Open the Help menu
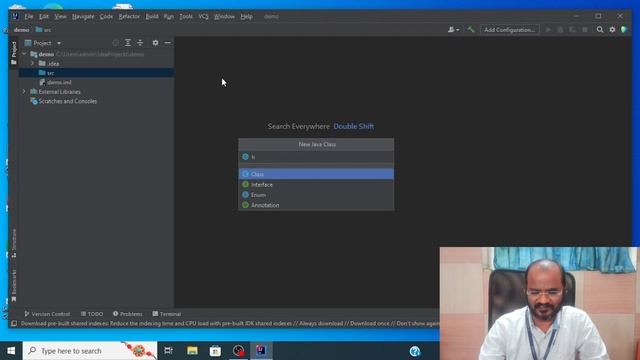 pos(246,17)
